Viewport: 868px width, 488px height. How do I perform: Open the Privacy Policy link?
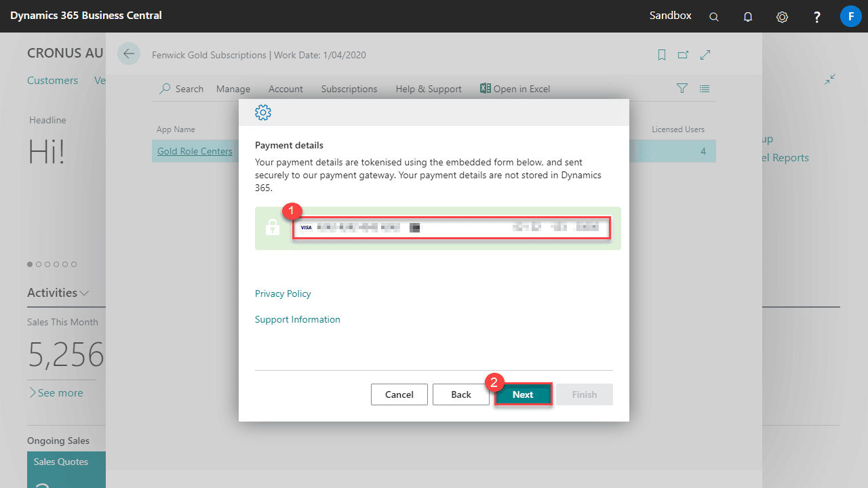[283, 293]
